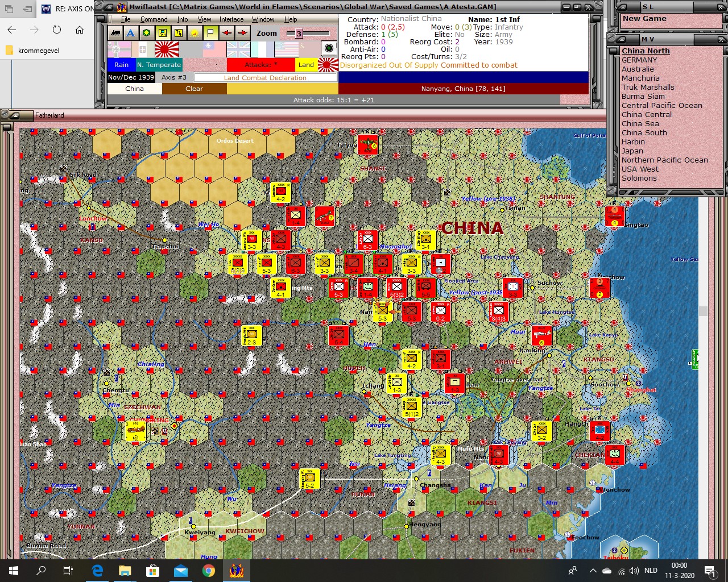
Task: Click the train rail movement toolbar icon
Action: 115,33
